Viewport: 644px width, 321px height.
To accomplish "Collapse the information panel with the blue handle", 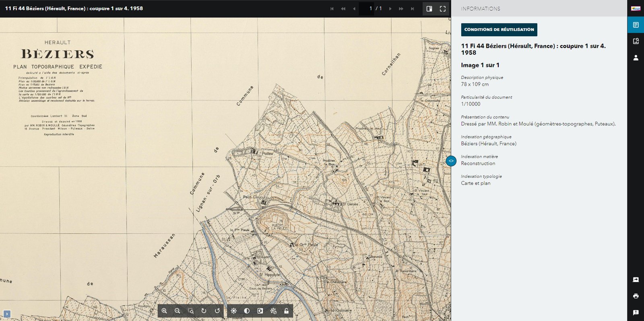I will [x=451, y=161].
